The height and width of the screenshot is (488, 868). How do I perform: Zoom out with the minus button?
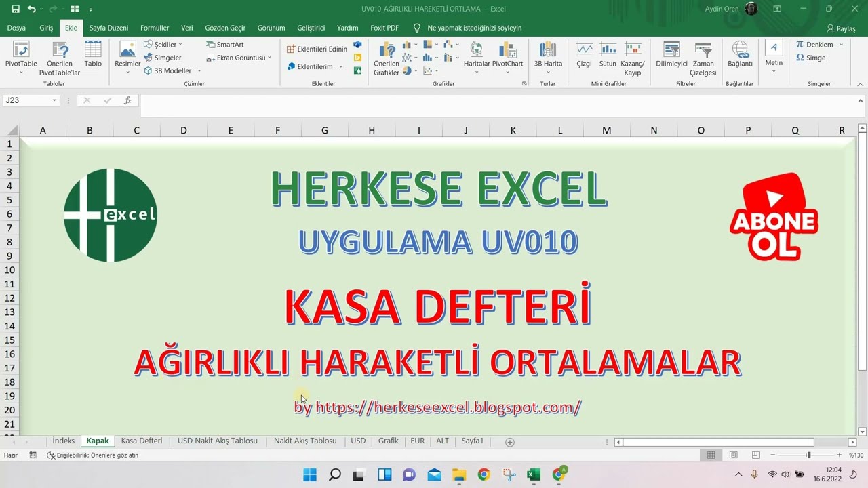[x=772, y=455]
